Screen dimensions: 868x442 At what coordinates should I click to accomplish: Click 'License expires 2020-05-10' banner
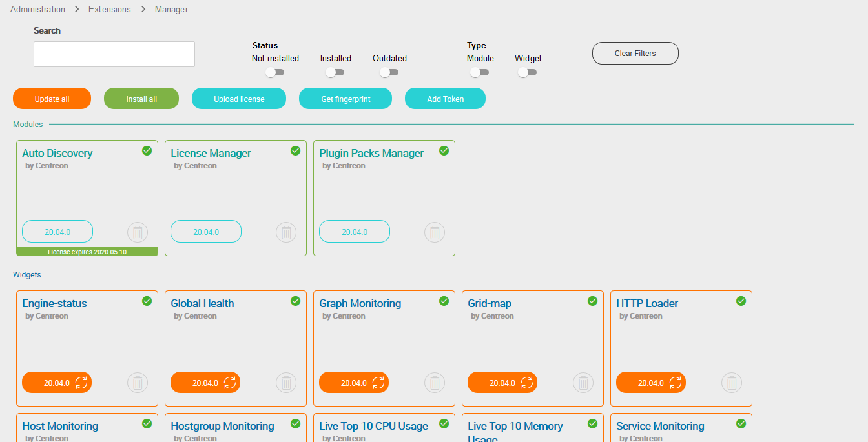pyautogui.click(x=87, y=252)
